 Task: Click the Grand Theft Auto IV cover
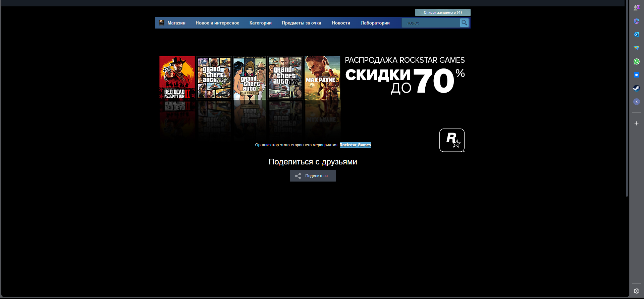click(x=285, y=78)
